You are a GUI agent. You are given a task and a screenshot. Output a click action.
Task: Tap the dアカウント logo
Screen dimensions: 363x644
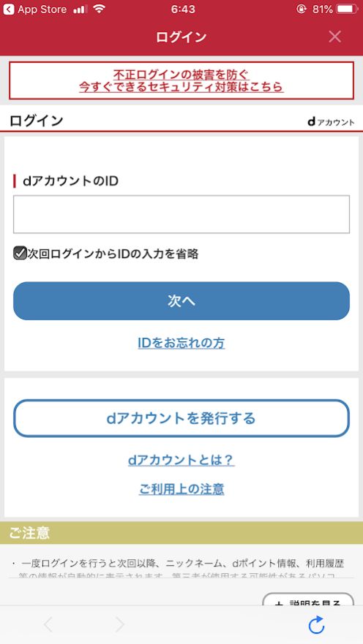(x=331, y=122)
